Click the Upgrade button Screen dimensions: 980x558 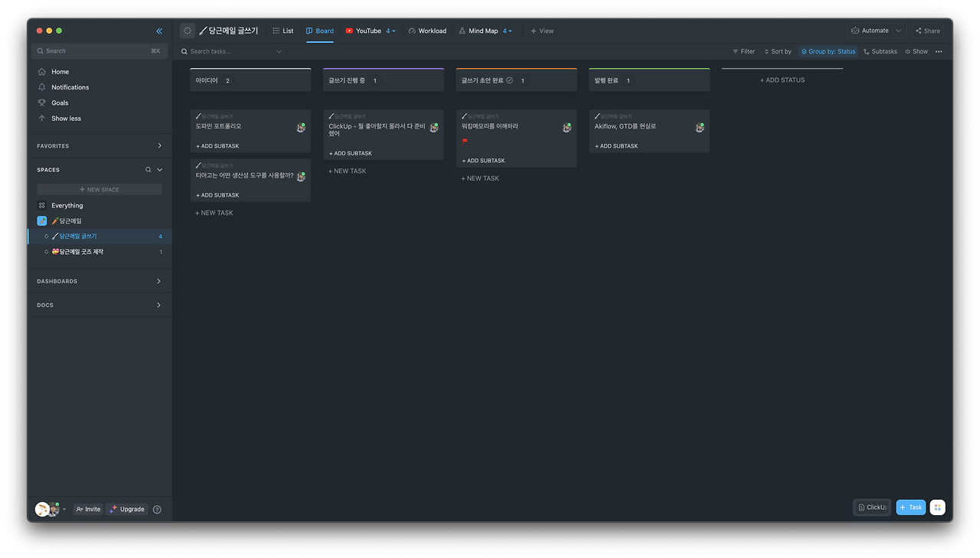(x=127, y=509)
